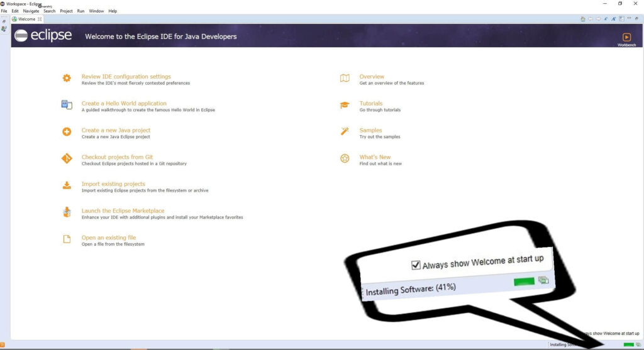The image size is (644, 350).
Task: Open the Window menu
Action: (96, 11)
